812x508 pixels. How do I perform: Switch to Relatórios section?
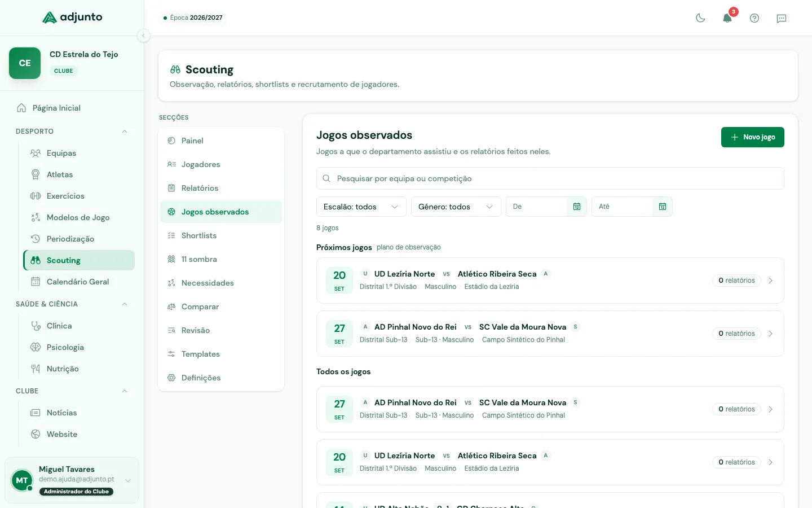(221, 188)
